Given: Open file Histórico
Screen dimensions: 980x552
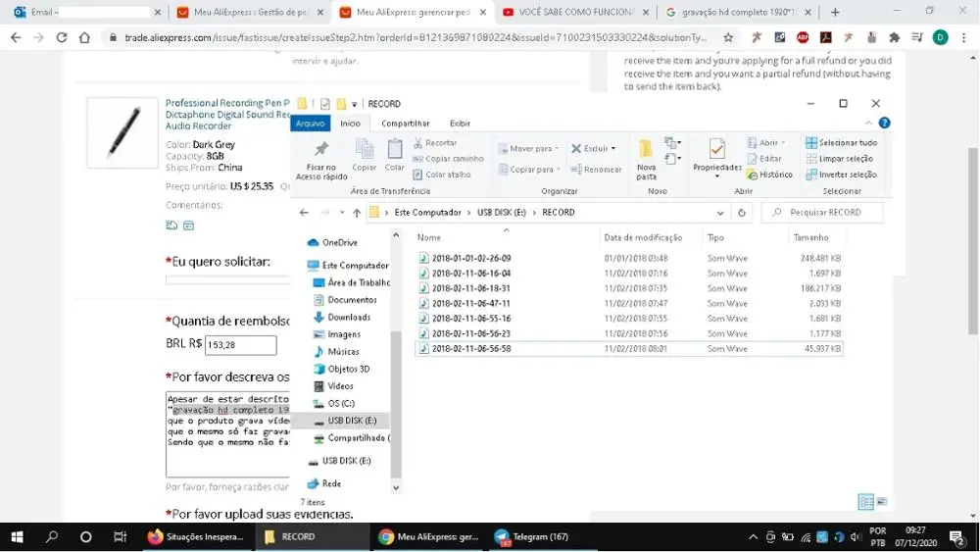Looking at the screenshot, I should (x=769, y=175).
